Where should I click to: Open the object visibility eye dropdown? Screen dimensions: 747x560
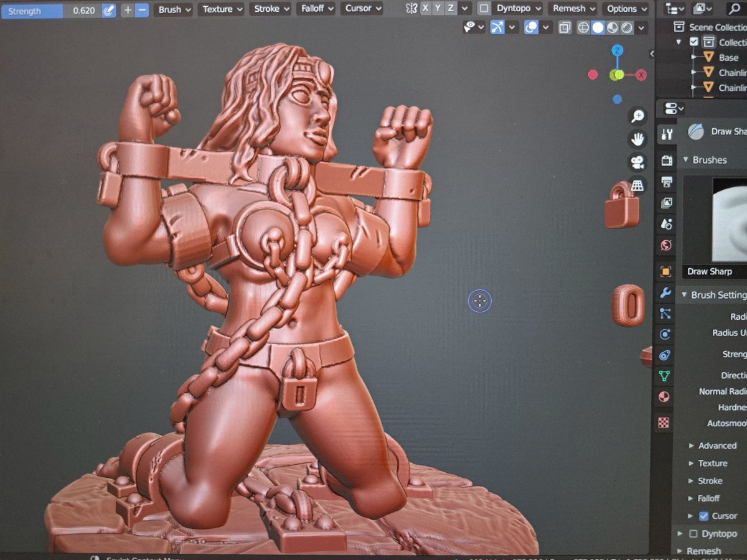[x=474, y=27]
